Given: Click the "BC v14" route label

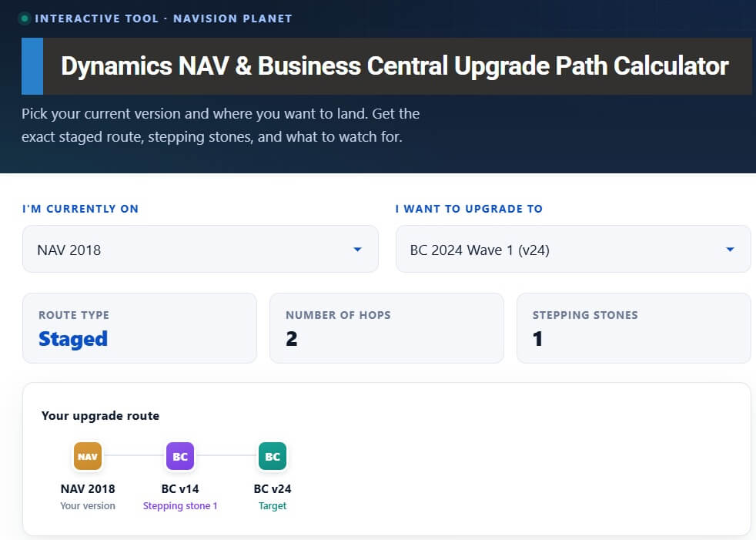Looking at the screenshot, I should tap(180, 489).
